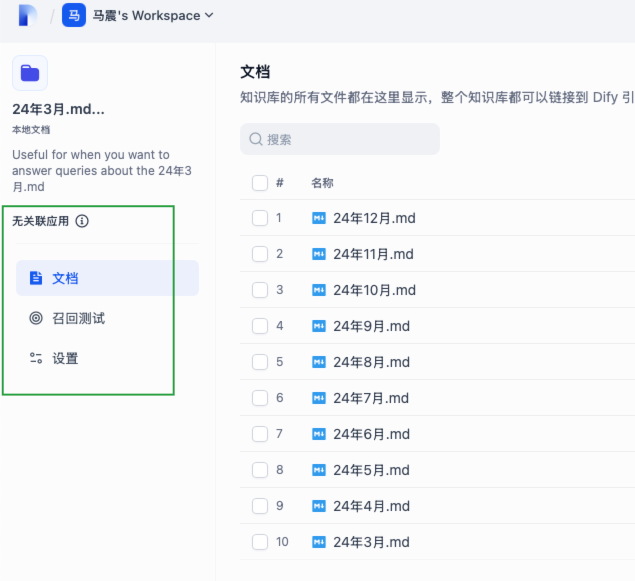Click markdown icon of 24年7月.md

tap(319, 398)
